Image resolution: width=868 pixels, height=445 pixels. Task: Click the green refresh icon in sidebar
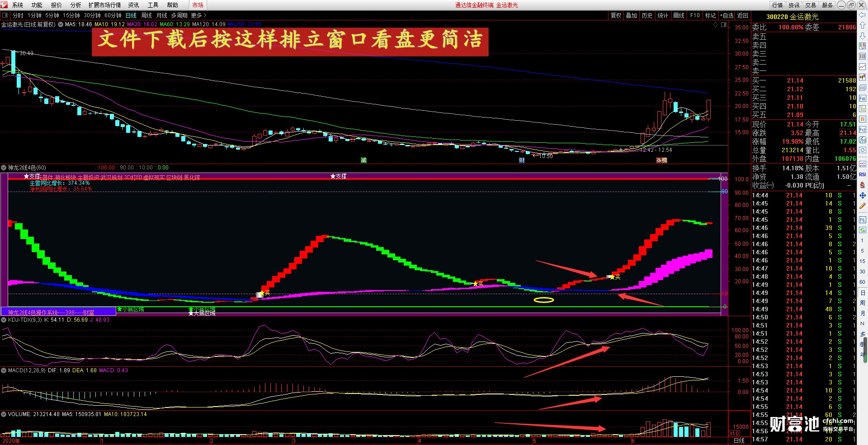pos(862,230)
